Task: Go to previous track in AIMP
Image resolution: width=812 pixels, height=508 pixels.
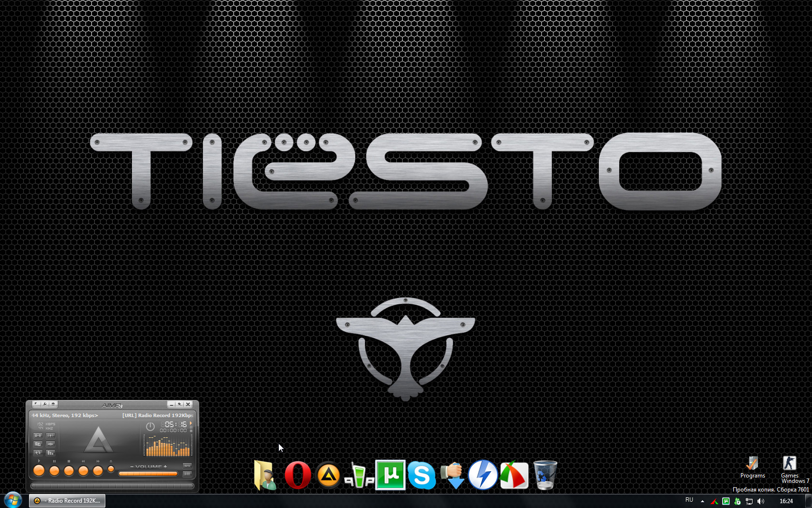Action: (83, 470)
